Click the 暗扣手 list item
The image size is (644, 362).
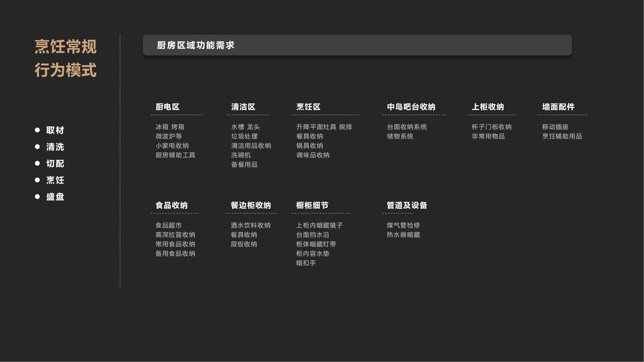click(x=306, y=263)
